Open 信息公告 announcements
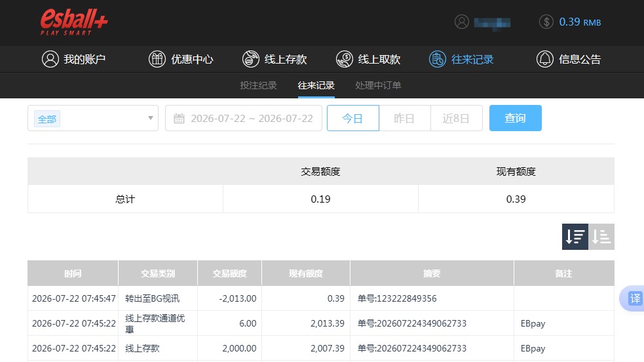This screenshot has height=362, width=644. pyautogui.click(x=569, y=59)
